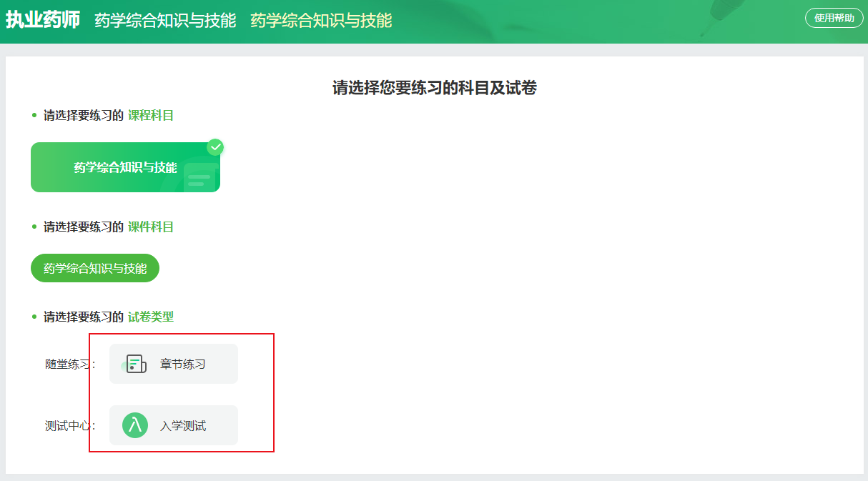Click the 执业药师 title logo

coord(43,20)
